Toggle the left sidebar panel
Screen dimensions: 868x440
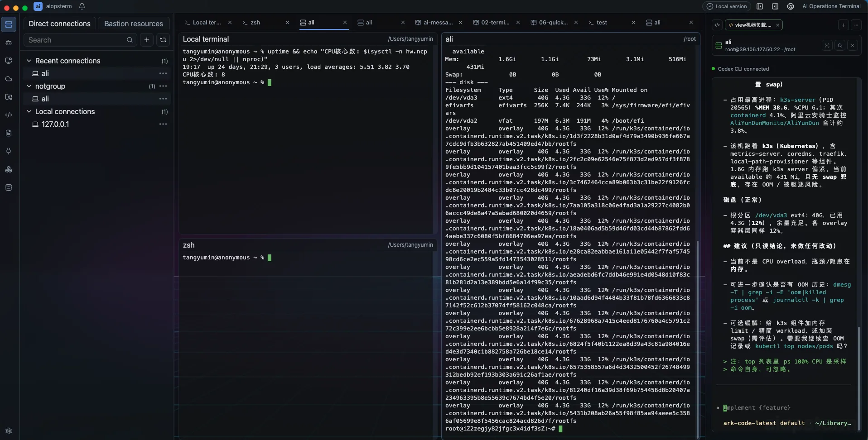coord(760,6)
